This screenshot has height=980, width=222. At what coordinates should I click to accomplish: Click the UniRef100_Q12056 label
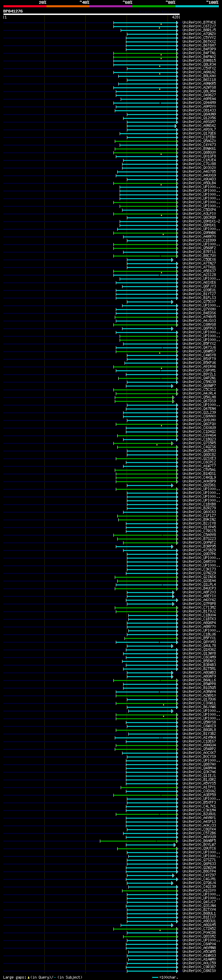[x=199, y=118]
